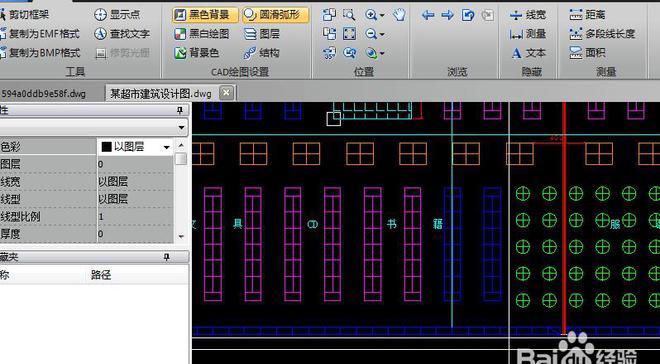660x364 pixels.
Task: Click the 厚度 value field
Action: 135,234
